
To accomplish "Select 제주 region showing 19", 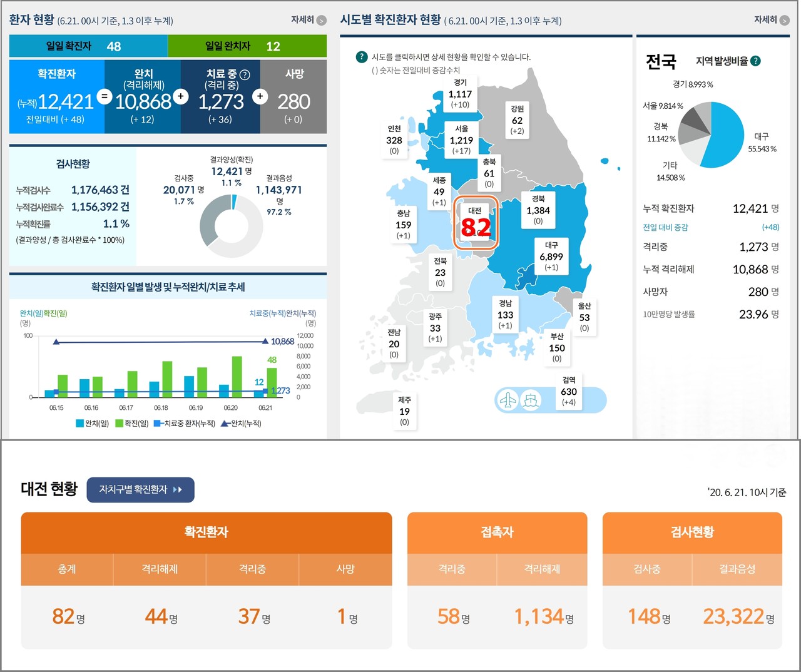I will 405,411.
